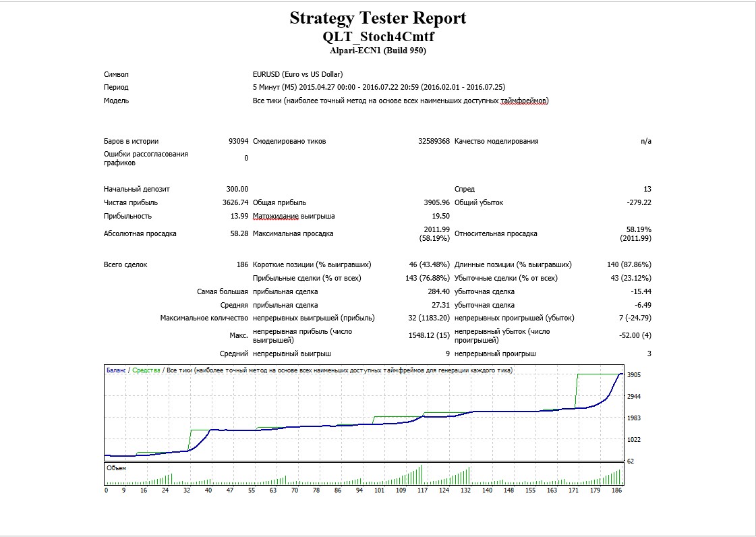This screenshot has height=537, width=756.
Task: Click the '117' tick on chart's horizontal axis
Action: coord(422,490)
